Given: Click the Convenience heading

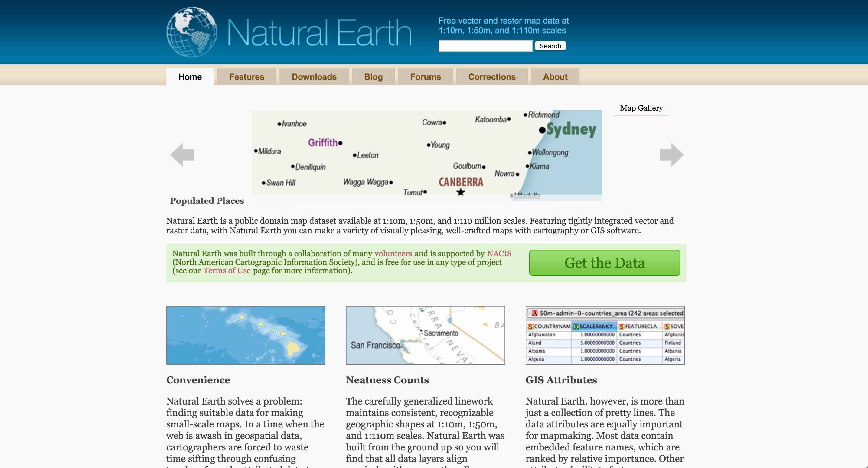Looking at the screenshot, I should [198, 380].
